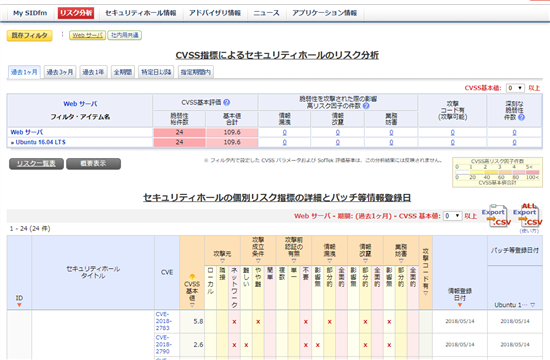The image size is (550, 360).
Task: Click the 1 - 24 (24 件) result count
Action: [x=30, y=228]
